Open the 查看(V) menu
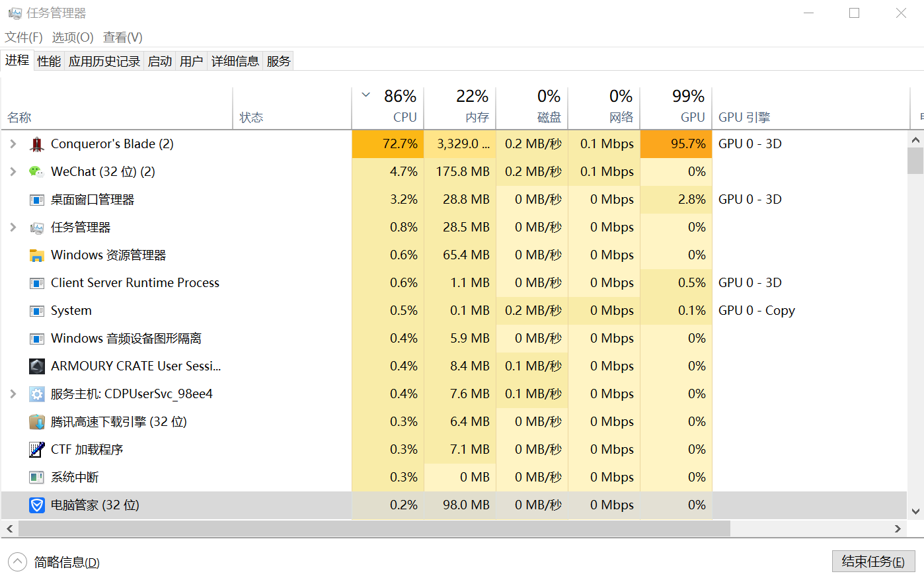The image size is (924, 586). click(x=123, y=38)
